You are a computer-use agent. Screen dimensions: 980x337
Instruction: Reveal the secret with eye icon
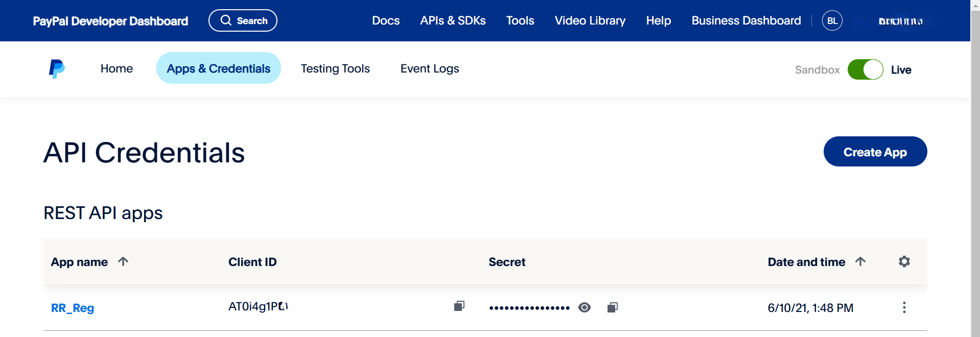click(x=584, y=307)
